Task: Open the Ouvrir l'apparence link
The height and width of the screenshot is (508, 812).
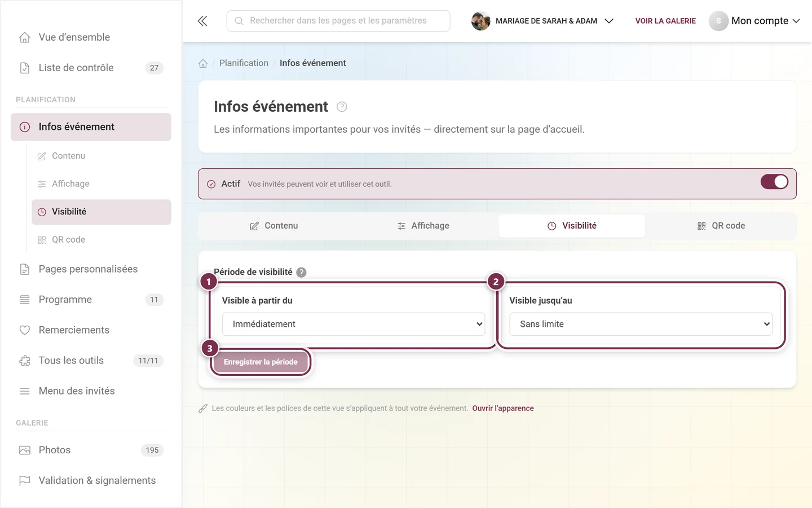Action: (503, 408)
